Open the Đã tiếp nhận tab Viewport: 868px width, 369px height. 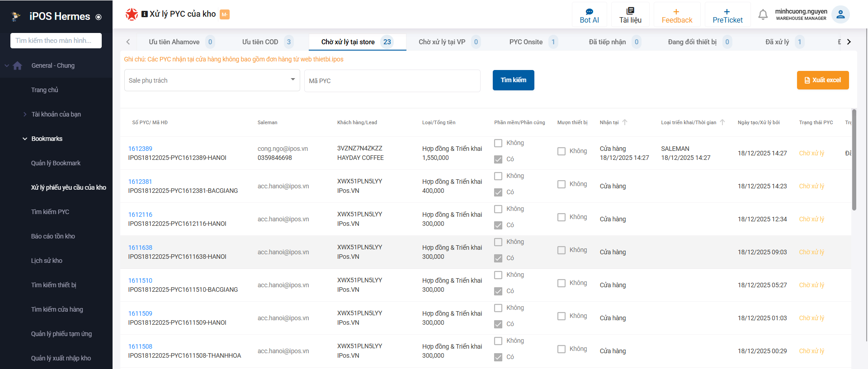pyautogui.click(x=614, y=42)
